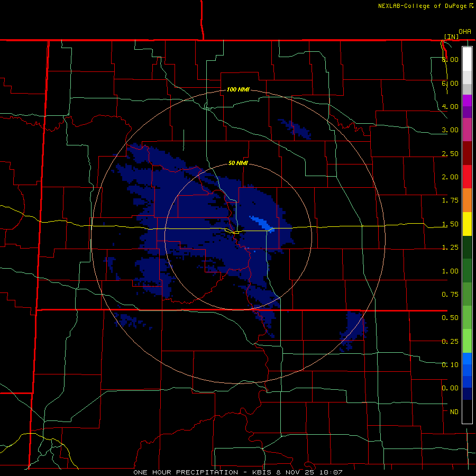Pick the bright red swatch below 2.00
The height and width of the screenshot is (476, 476).
[x=467, y=177]
